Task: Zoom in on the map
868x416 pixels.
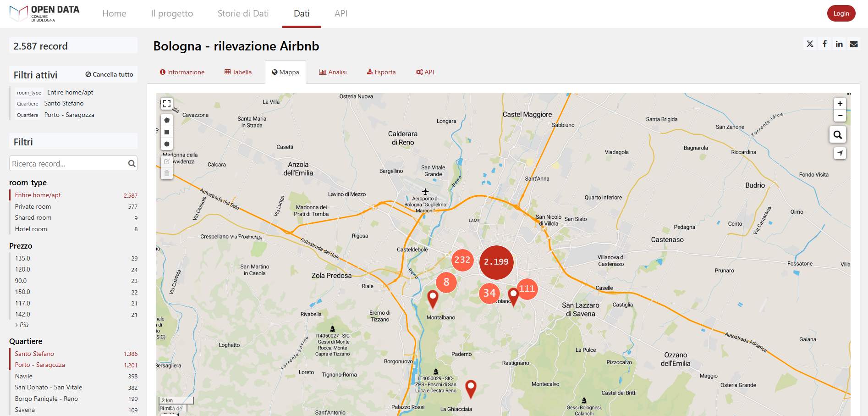Action: point(840,104)
